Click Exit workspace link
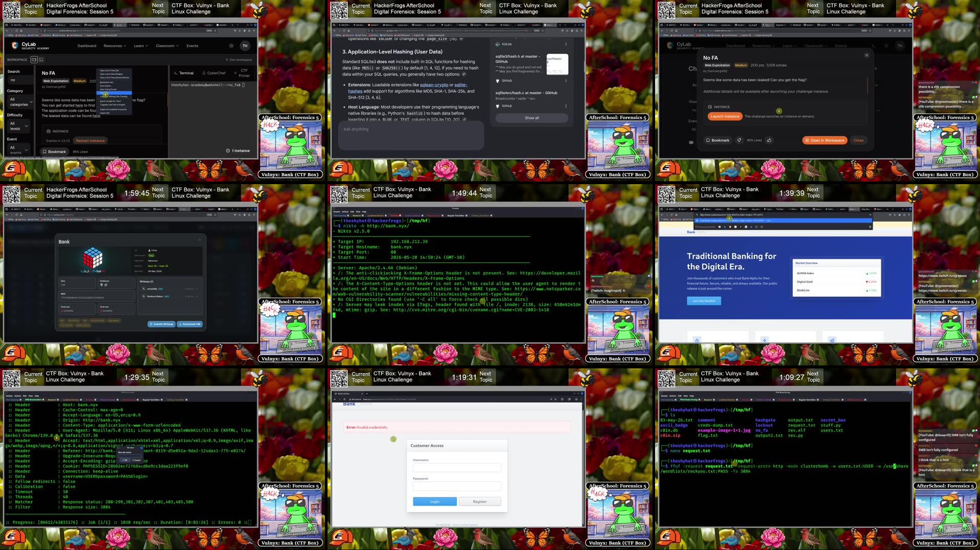Viewport: 980px width, 550px height. tap(238, 59)
